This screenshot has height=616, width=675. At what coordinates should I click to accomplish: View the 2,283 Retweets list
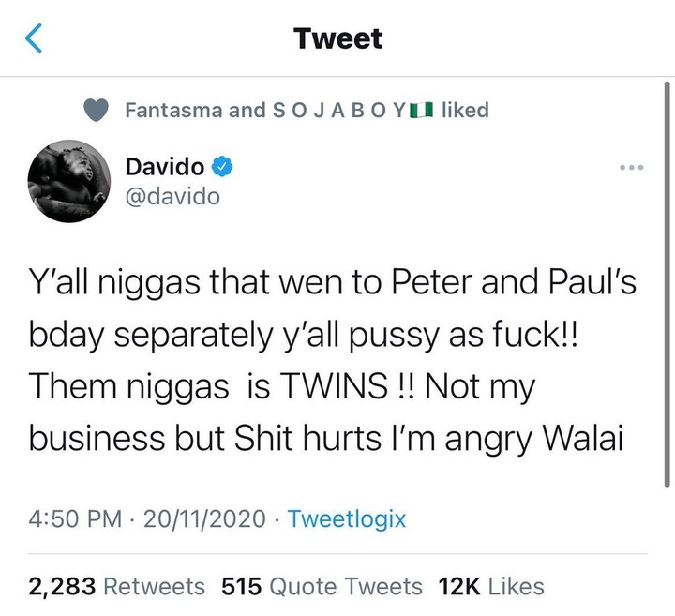[116, 586]
